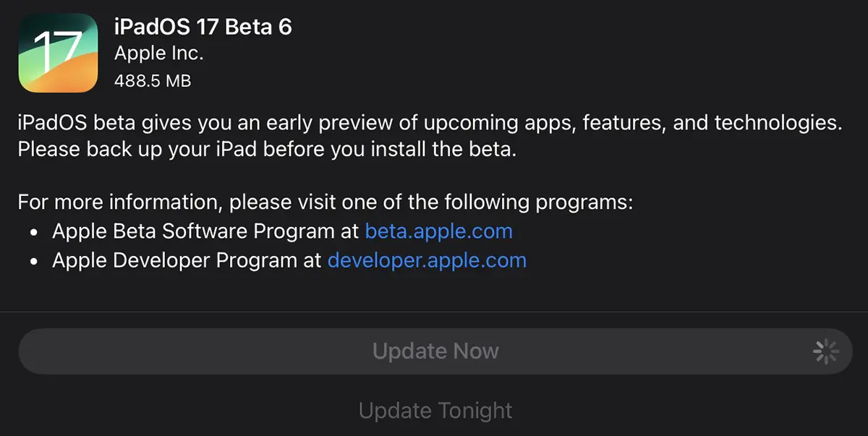This screenshot has width=868, height=436.
Task: Click the words 'upcoming apps, features, and technologies'
Action: 634,123
